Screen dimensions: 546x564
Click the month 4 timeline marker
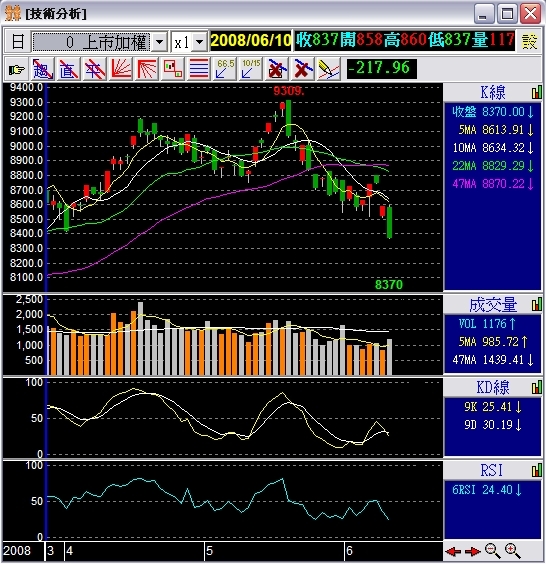point(69,551)
